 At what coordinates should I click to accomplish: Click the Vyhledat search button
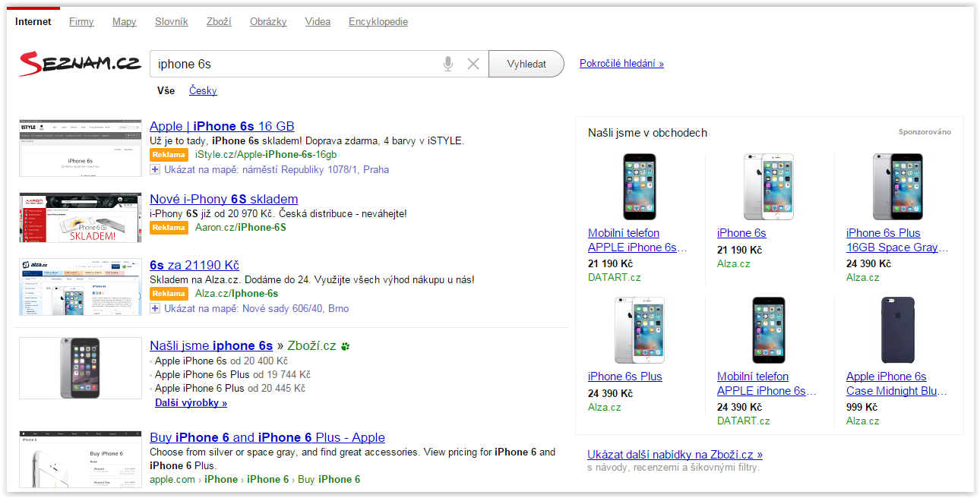point(526,64)
